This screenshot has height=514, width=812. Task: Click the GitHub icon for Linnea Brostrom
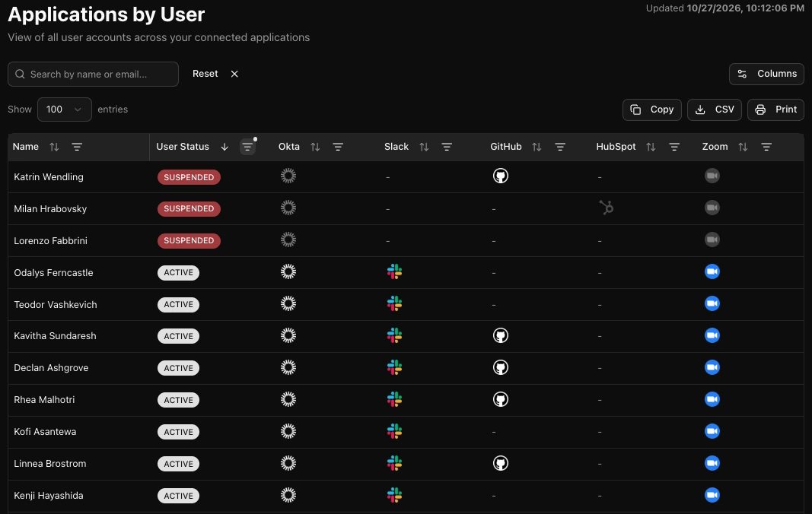pyautogui.click(x=500, y=463)
